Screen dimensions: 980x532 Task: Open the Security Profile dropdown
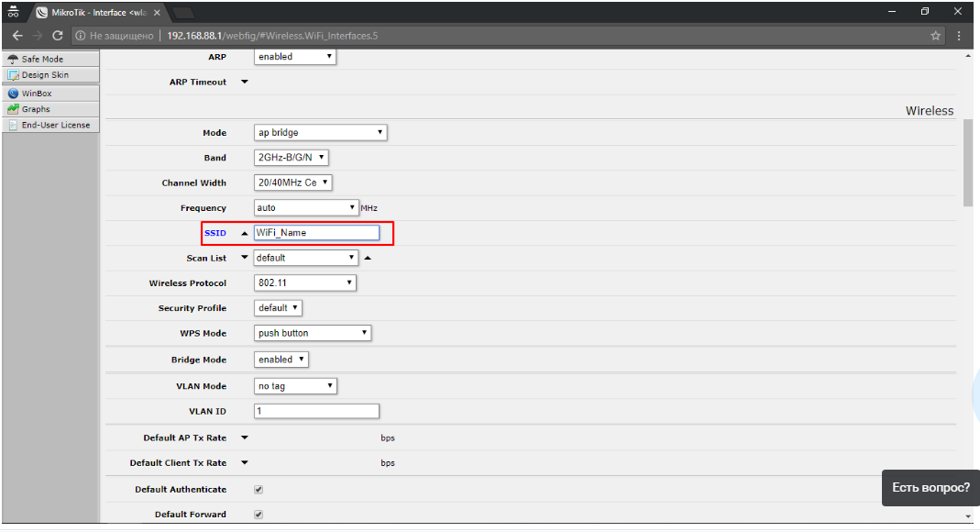click(x=278, y=308)
